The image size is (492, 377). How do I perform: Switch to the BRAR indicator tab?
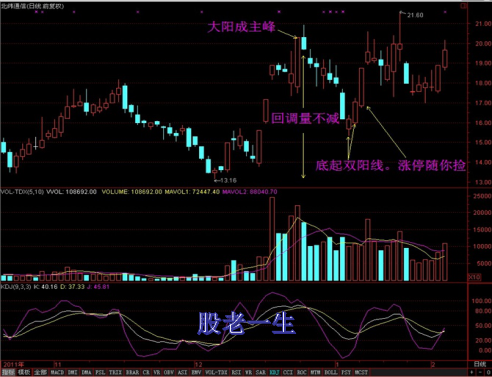[132, 372]
